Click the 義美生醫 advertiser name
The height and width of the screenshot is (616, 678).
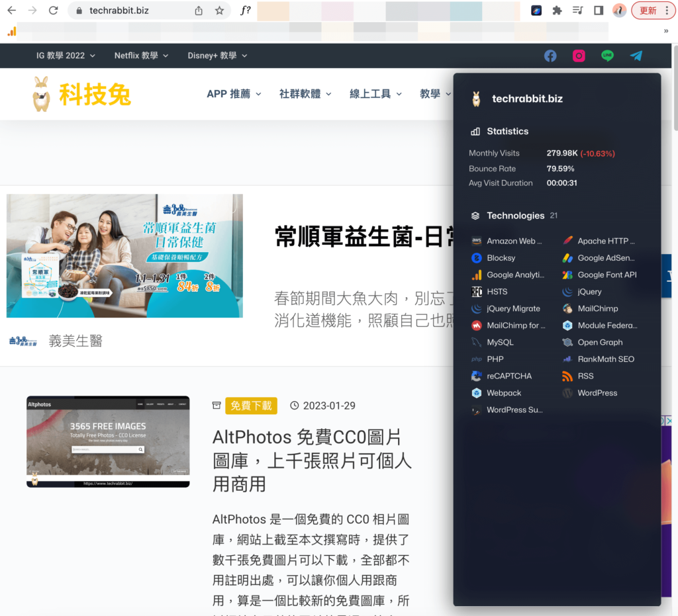coord(75,341)
